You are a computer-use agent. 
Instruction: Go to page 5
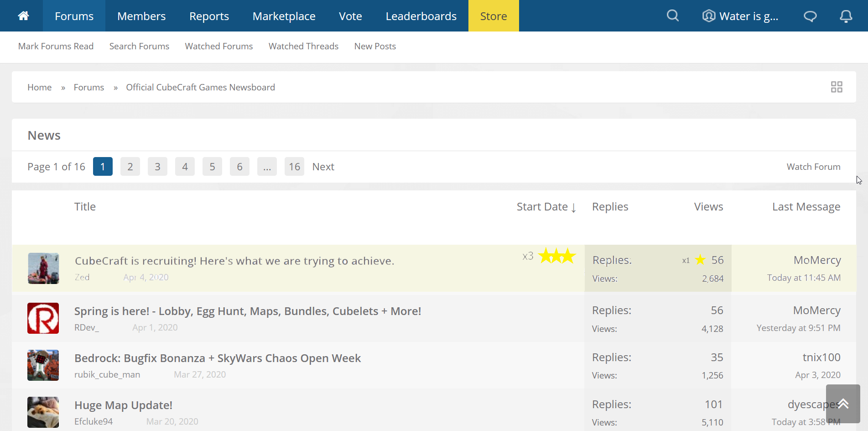[x=212, y=167]
